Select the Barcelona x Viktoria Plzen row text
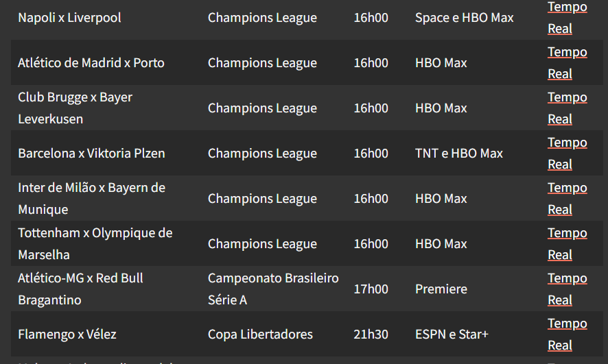608x364 pixels. (91, 154)
